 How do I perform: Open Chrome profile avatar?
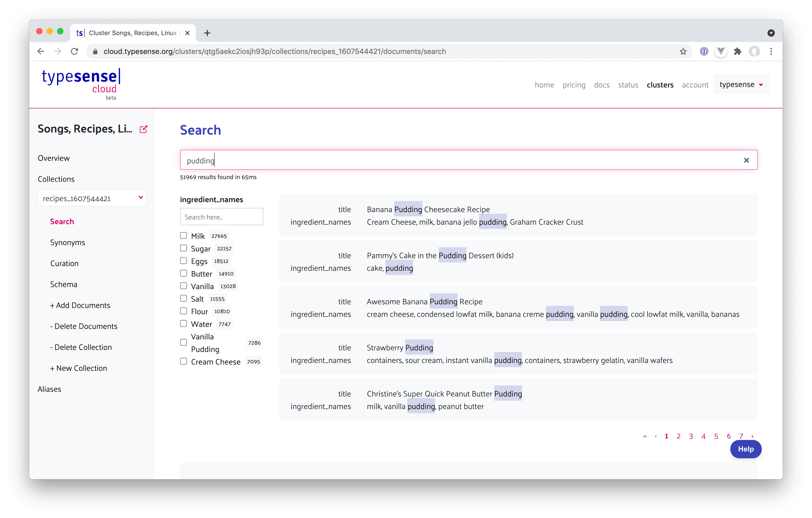[x=755, y=51]
